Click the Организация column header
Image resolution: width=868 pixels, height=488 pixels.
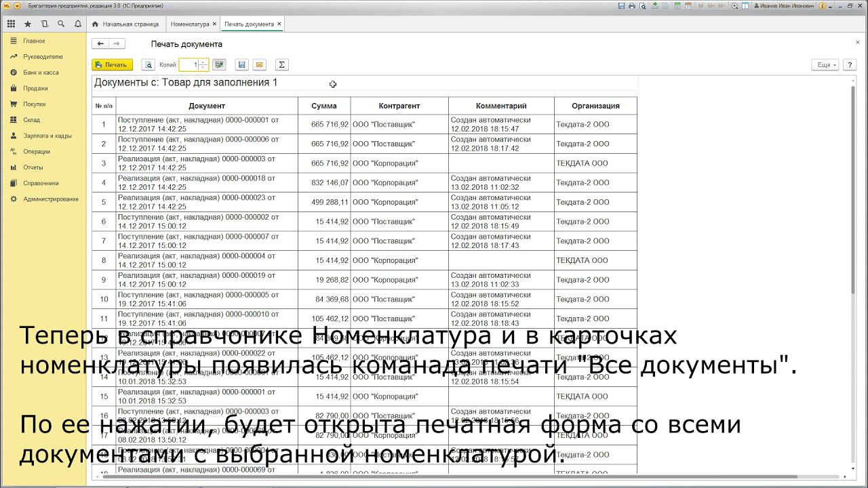[x=595, y=106]
